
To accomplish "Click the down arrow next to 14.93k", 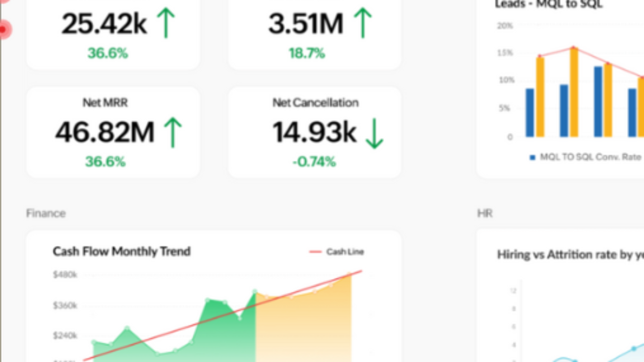I will point(375,133).
